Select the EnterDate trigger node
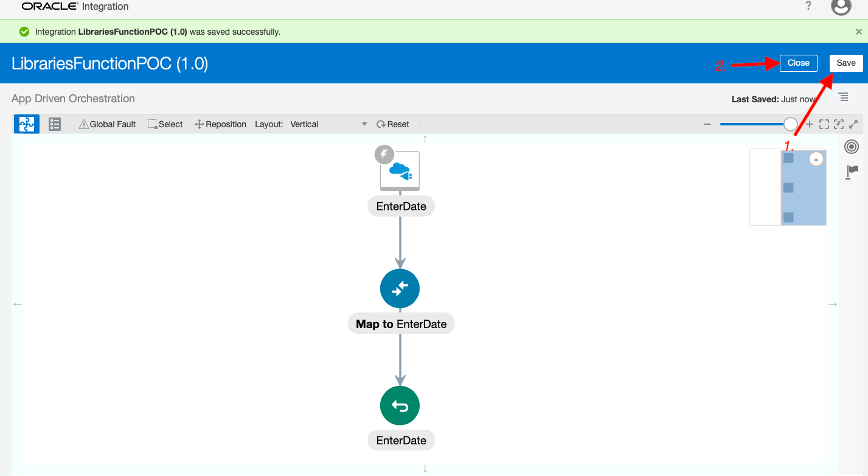Viewport: 868px width, 476px height. [401, 171]
